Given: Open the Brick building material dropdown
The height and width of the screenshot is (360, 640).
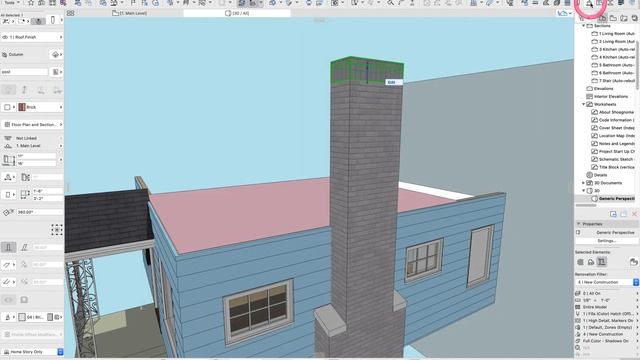Looking at the screenshot, I should coord(40,107).
